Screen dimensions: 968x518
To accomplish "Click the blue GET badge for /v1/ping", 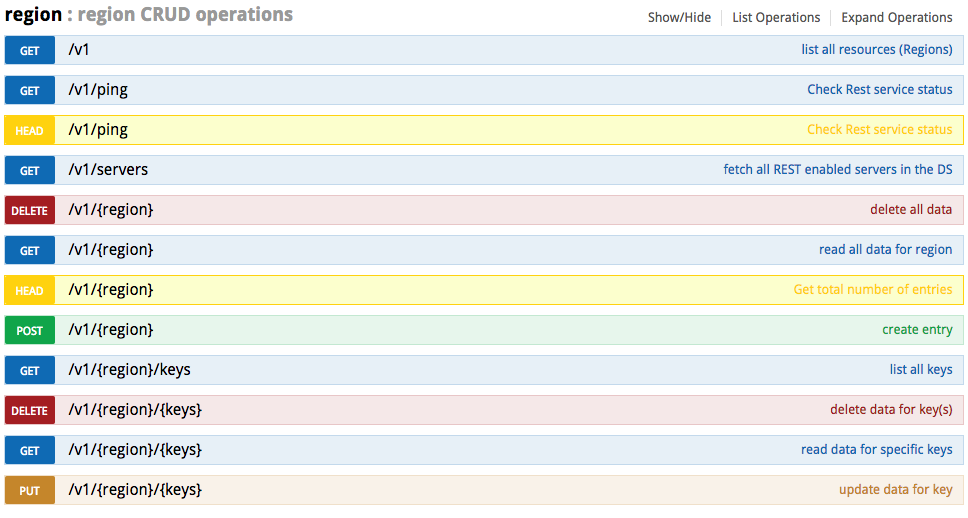I will pyautogui.click(x=30, y=90).
